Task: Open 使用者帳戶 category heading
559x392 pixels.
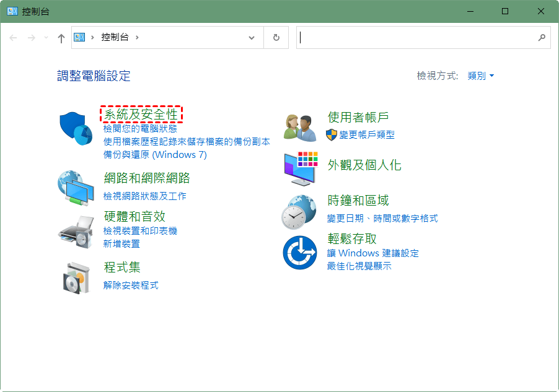Action: (x=358, y=117)
